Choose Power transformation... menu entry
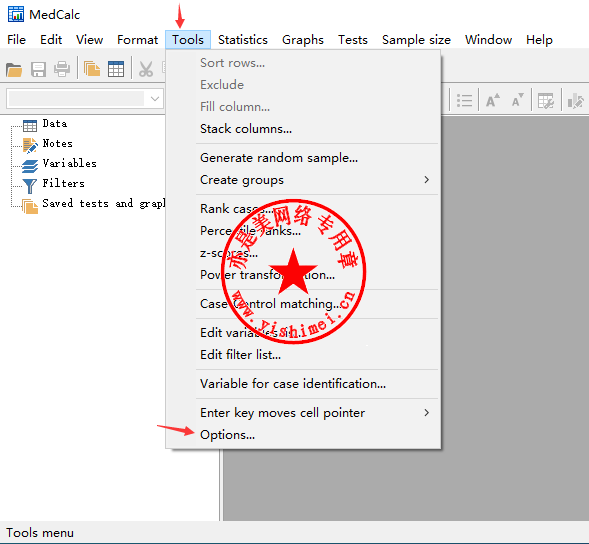The height and width of the screenshot is (544, 589). pyautogui.click(x=303, y=275)
